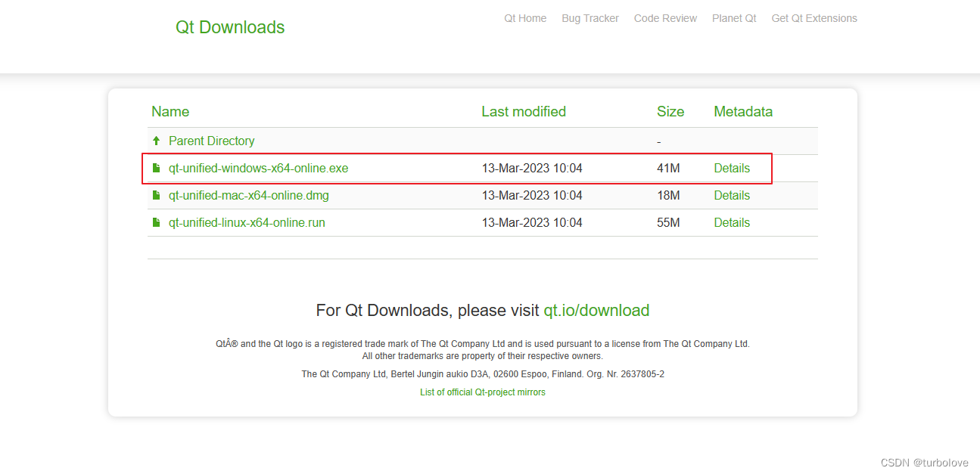Open Bug Tracker from top navigation
The image size is (980, 474).
[x=590, y=18]
